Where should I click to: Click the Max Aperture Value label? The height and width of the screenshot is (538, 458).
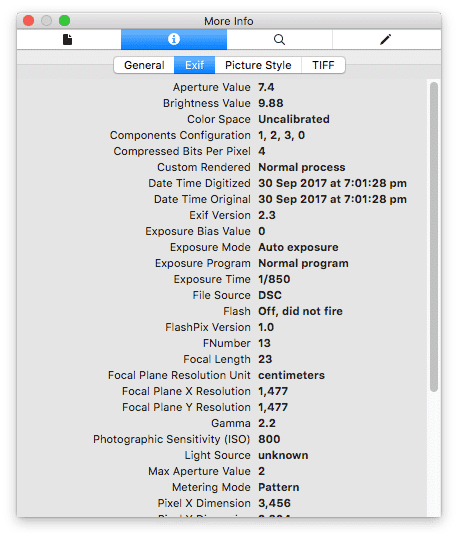tap(199, 471)
